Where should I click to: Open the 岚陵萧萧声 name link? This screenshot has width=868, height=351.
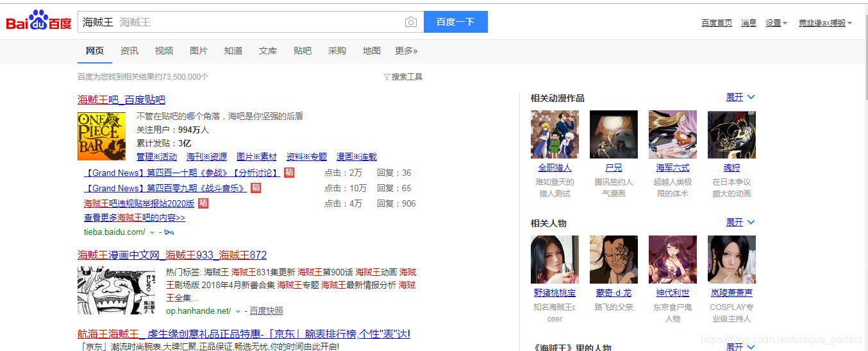click(731, 293)
